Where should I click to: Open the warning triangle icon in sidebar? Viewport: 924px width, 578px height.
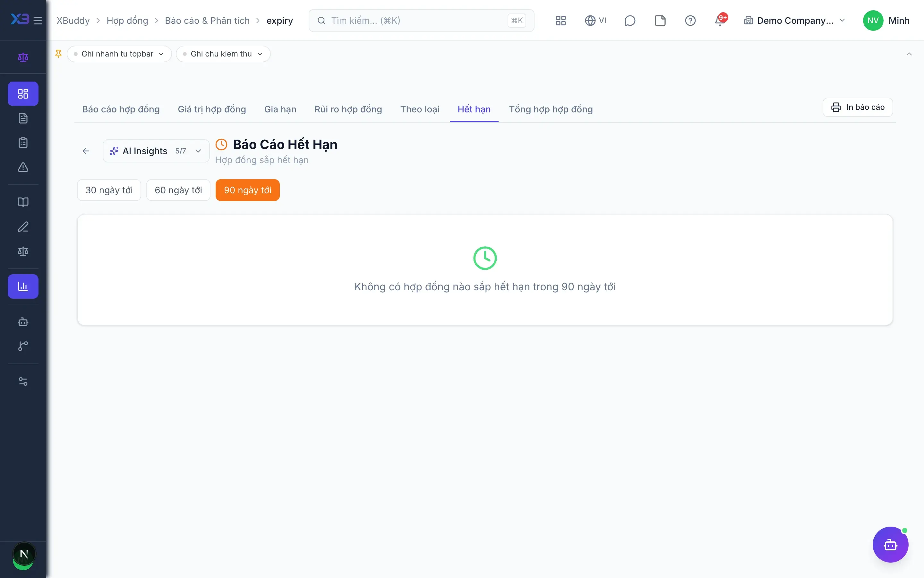click(23, 167)
